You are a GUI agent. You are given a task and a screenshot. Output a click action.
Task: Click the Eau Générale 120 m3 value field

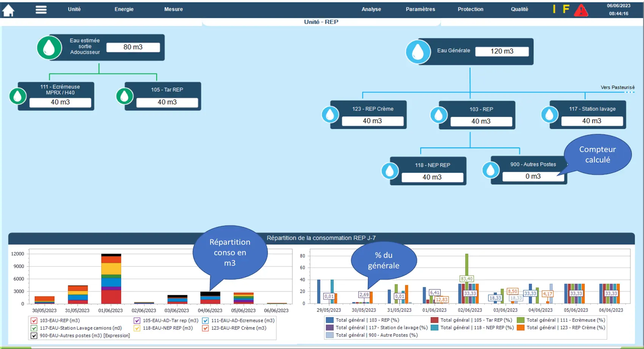[502, 51]
